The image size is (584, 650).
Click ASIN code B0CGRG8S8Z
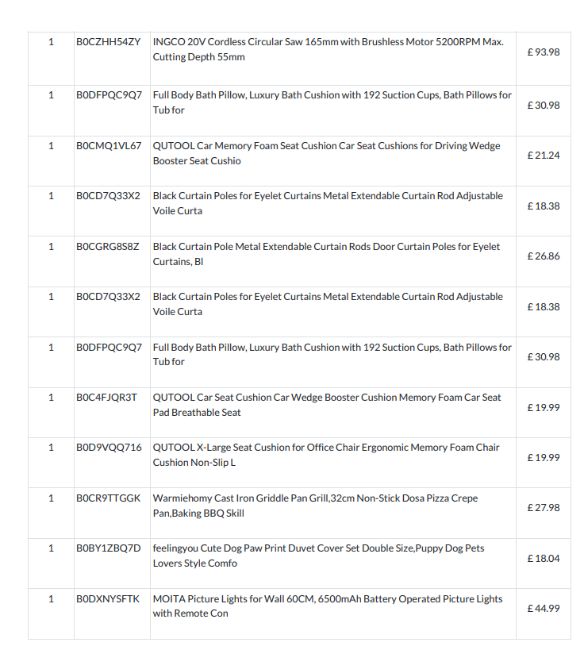click(107, 247)
